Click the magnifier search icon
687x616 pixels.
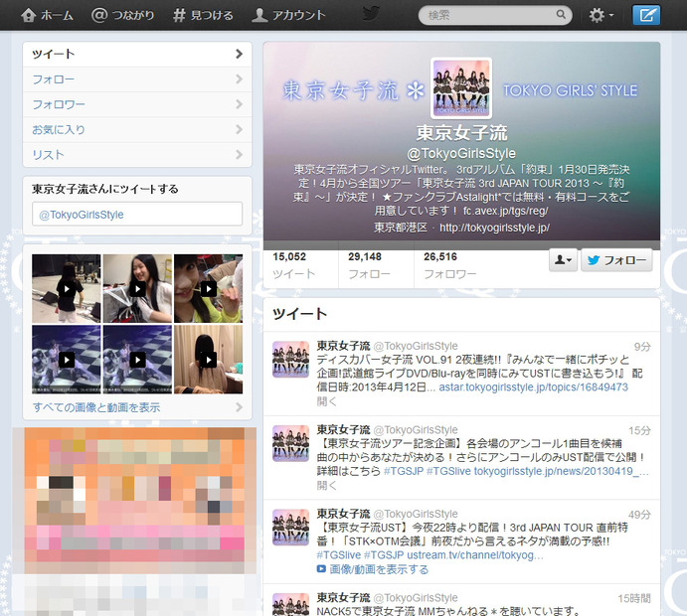click(x=561, y=15)
